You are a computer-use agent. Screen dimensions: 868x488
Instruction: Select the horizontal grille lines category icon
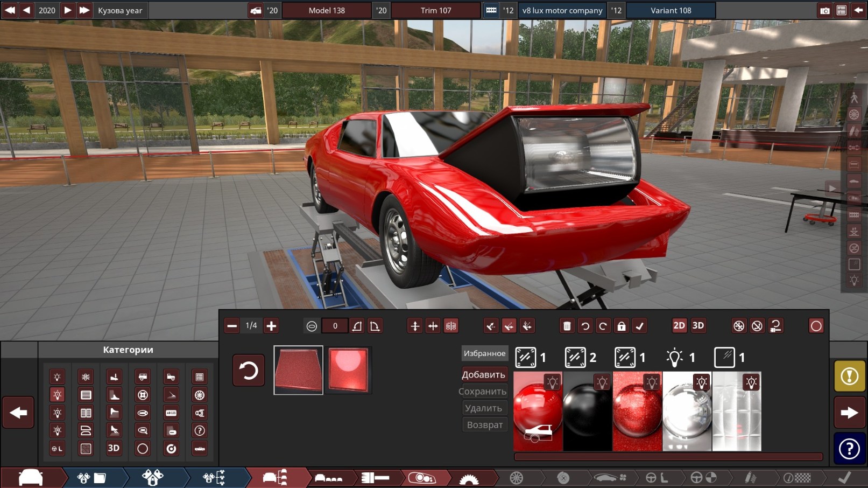(x=86, y=395)
